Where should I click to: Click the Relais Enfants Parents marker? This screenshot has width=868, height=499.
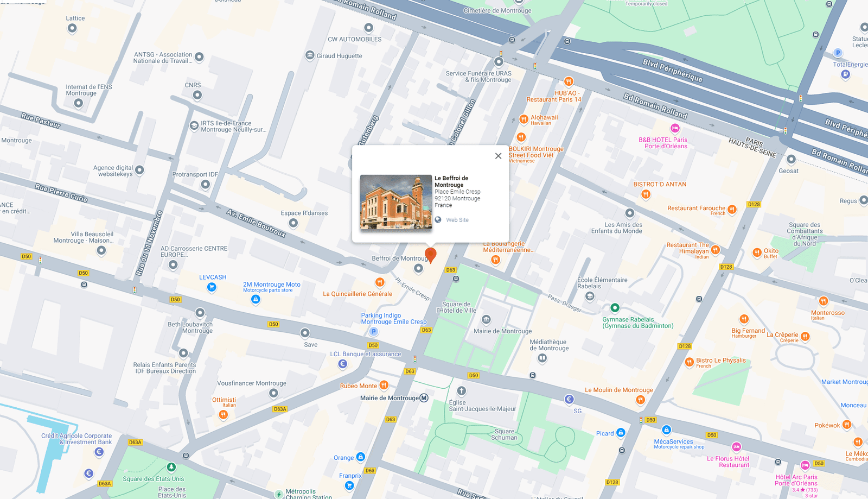[183, 353]
